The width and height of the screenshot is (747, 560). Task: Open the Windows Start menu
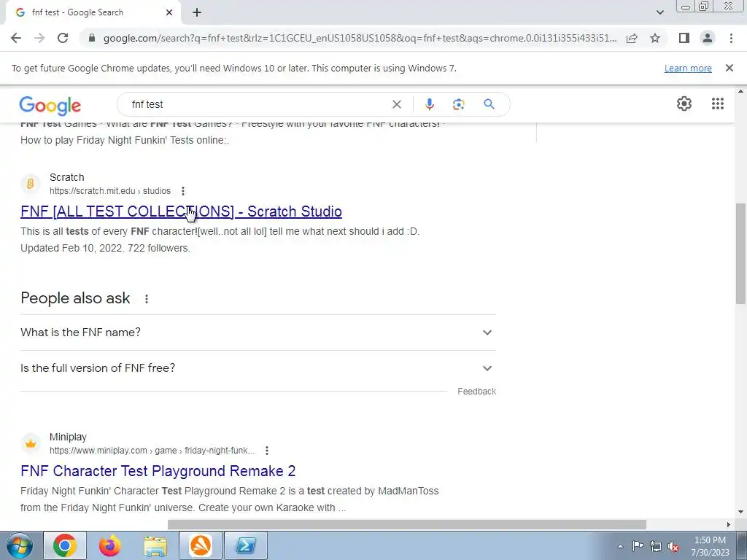[19, 545]
